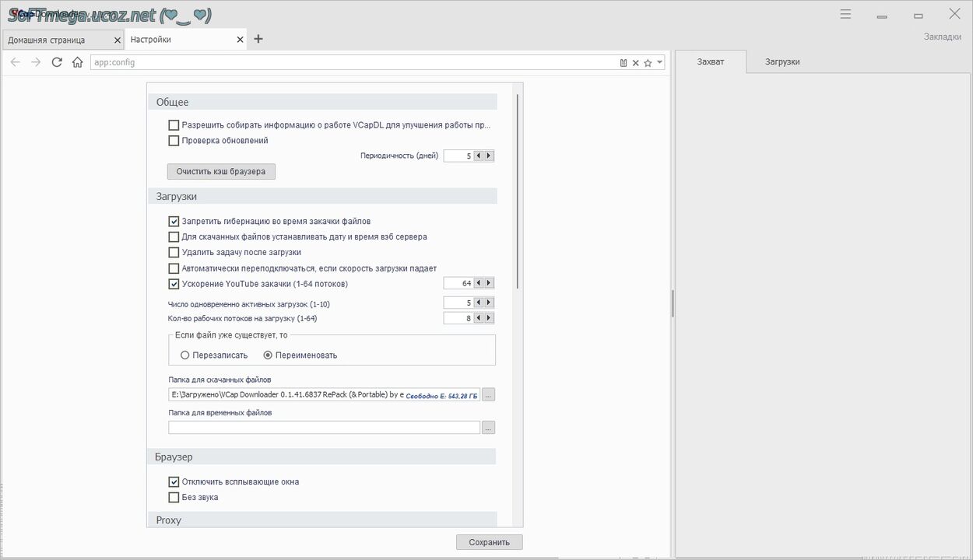The height and width of the screenshot is (560, 973).
Task: Switch to the Домашняя страница tab
Action: point(47,40)
